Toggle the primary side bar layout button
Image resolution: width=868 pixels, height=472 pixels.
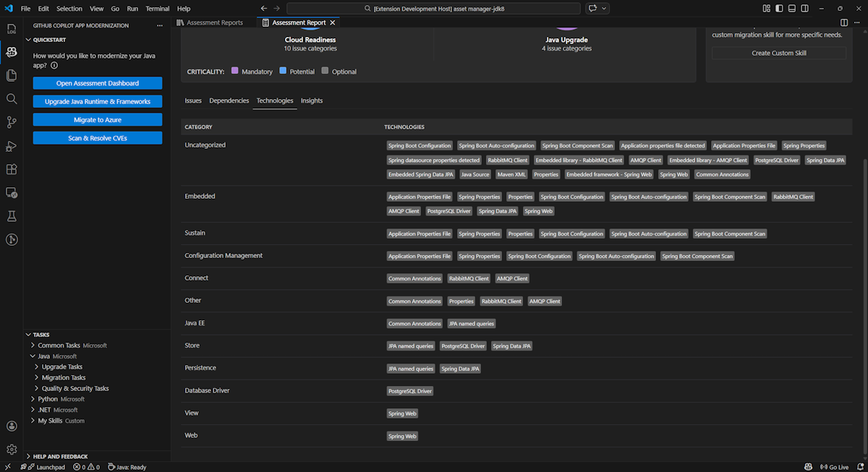779,9
